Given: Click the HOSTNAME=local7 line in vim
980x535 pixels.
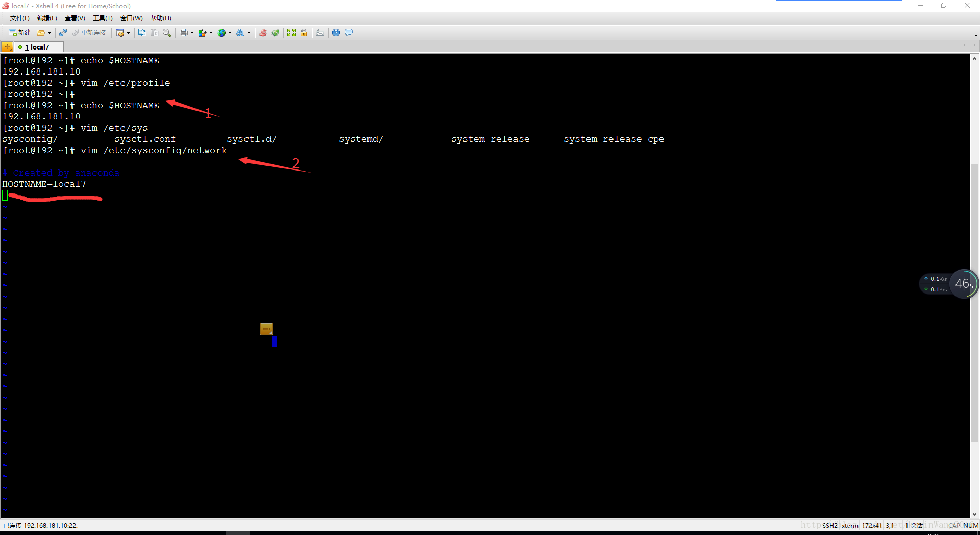Looking at the screenshot, I should coord(44,184).
